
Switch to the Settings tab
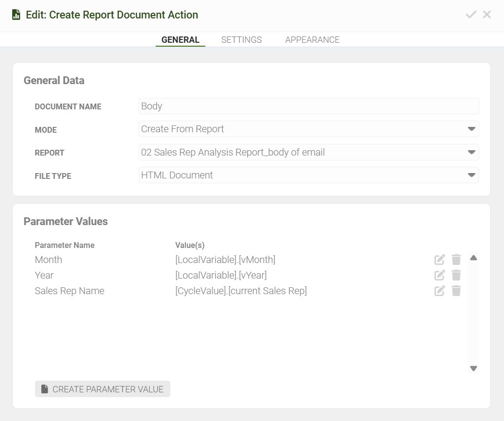click(x=241, y=40)
